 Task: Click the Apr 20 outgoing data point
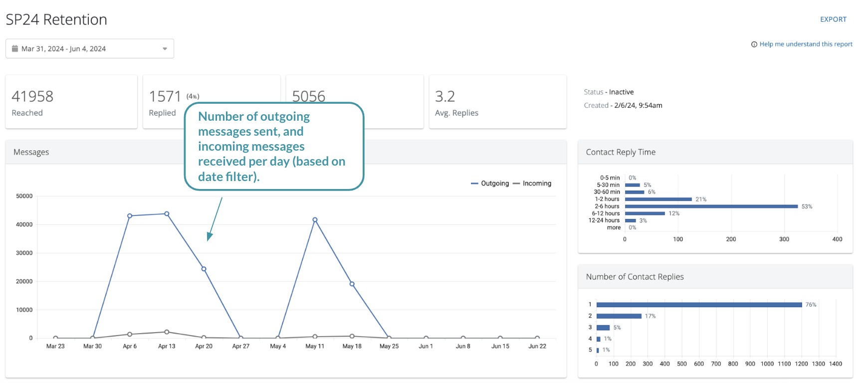[x=204, y=269]
